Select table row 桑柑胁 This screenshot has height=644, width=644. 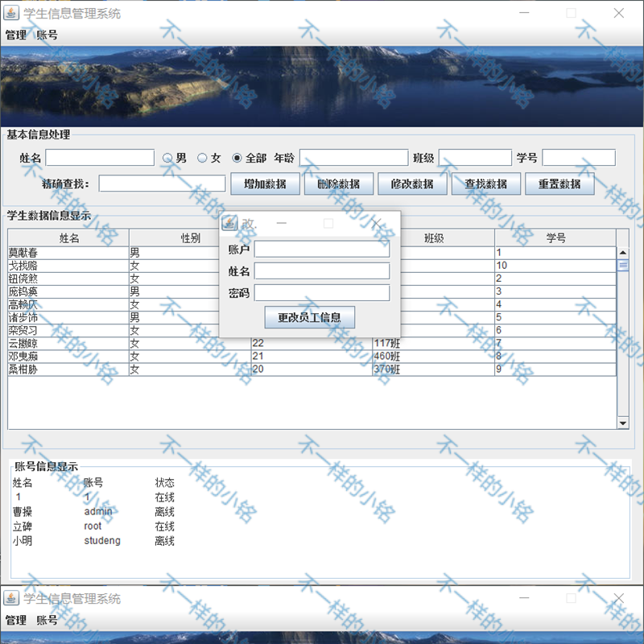click(x=312, y=369)
